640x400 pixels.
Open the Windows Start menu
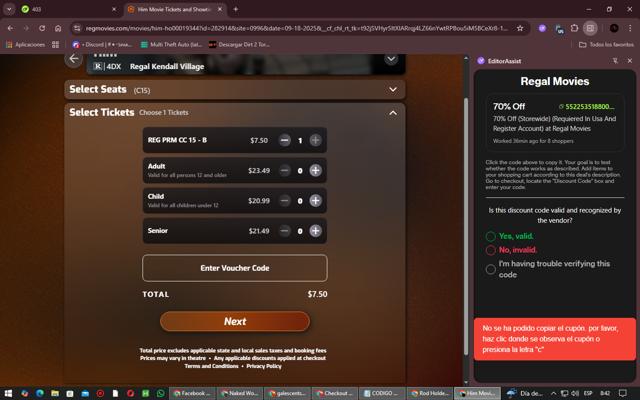8,393
